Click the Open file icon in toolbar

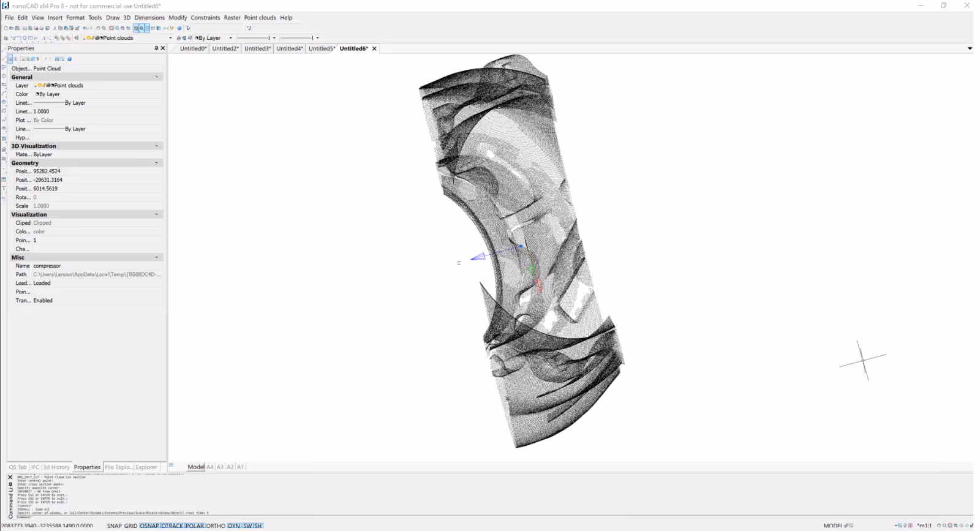11,28
